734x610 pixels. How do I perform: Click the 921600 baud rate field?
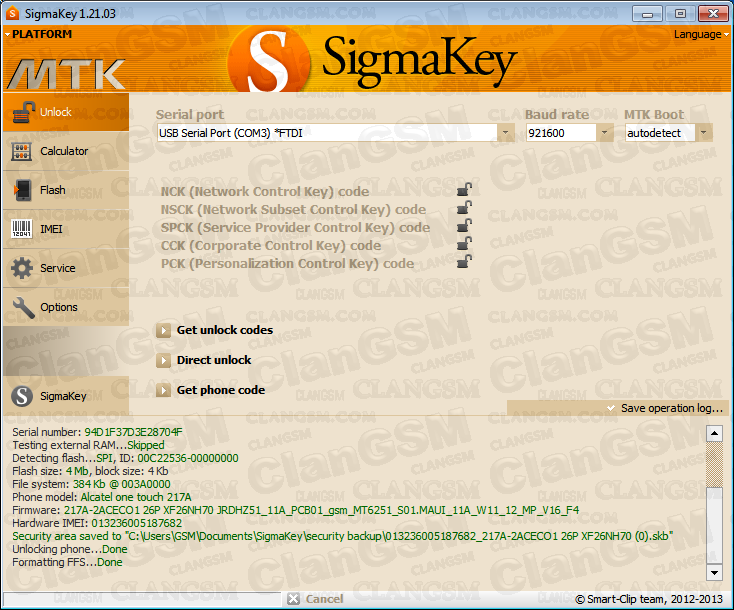pos(561,133)
